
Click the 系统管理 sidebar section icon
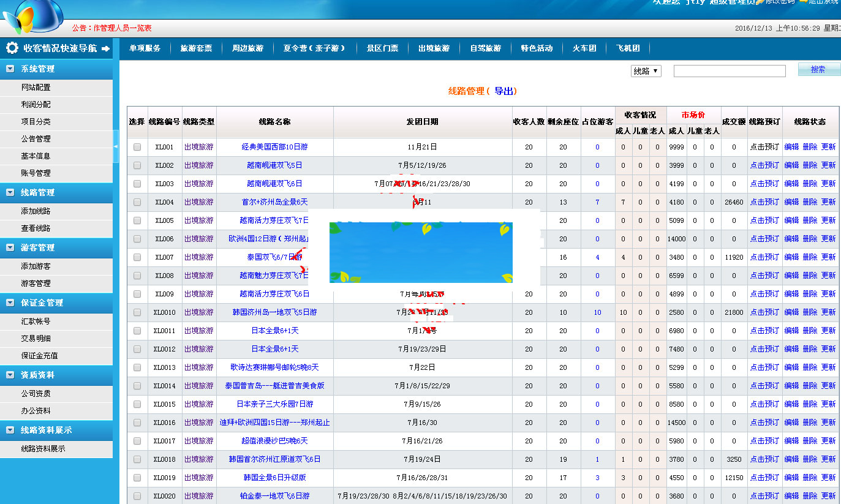[9, 69]
